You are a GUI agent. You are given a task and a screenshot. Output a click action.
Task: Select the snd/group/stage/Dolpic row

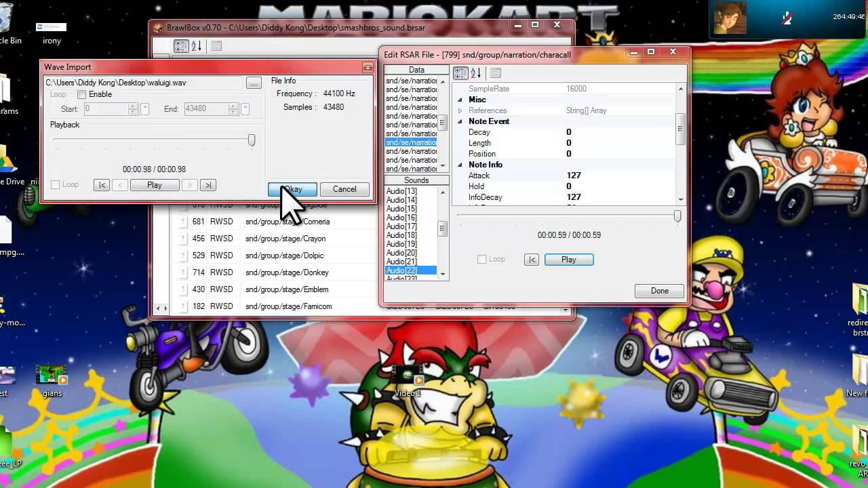(285, 256)
